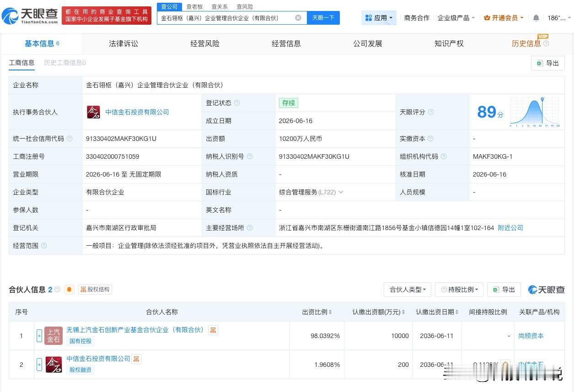
Task: Export partner list with the 导出 button
Action: (504, 290)
